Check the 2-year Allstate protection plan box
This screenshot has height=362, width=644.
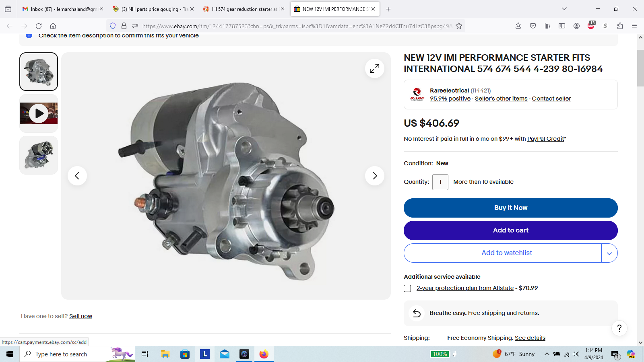tap(407, 288)
